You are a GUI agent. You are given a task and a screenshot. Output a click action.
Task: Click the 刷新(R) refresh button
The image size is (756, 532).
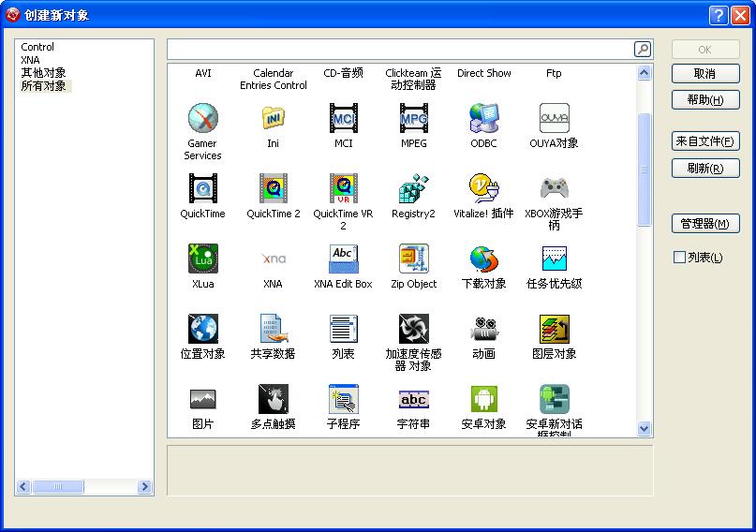pos(705,169)
